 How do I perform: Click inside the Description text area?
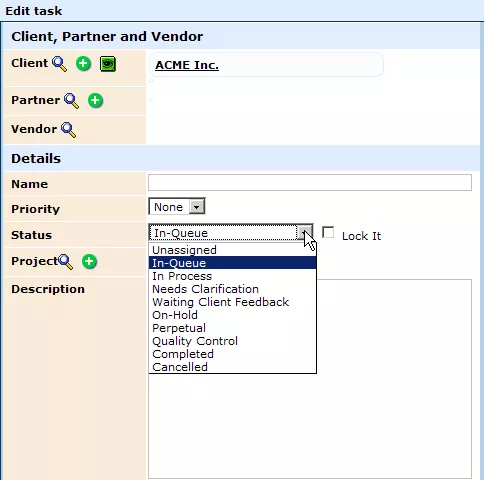[x=393, y=379]
